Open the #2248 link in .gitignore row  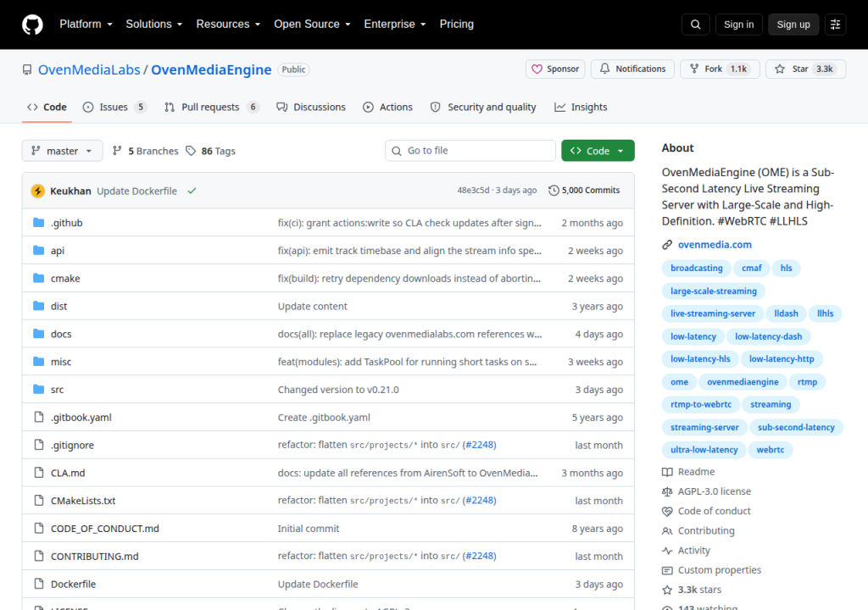tap(480, 445)
